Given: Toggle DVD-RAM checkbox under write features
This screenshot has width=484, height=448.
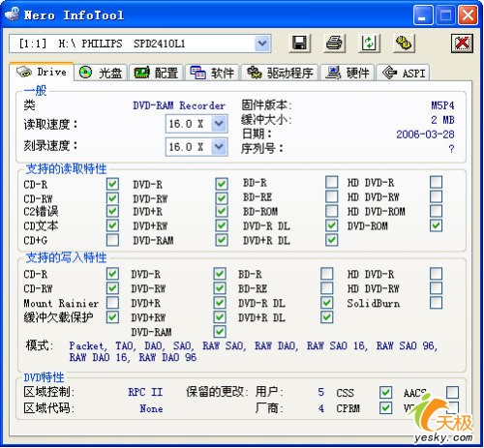Looking at the screenshot, I should click(220, 332).
